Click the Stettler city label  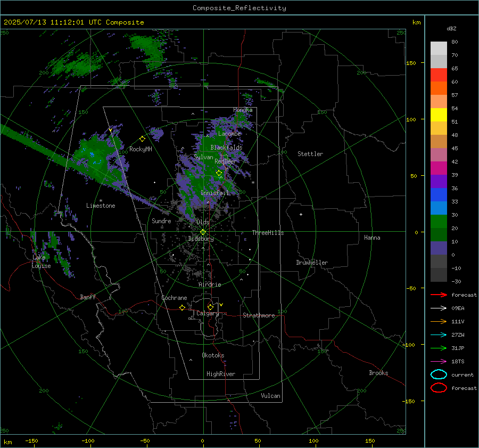pos(310,154)
